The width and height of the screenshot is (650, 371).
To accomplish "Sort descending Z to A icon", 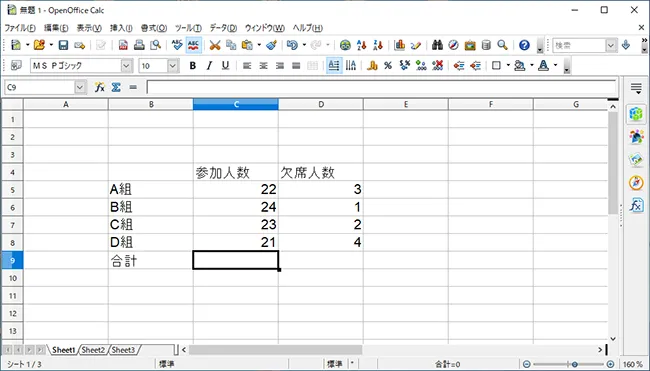I will point(378,45).
